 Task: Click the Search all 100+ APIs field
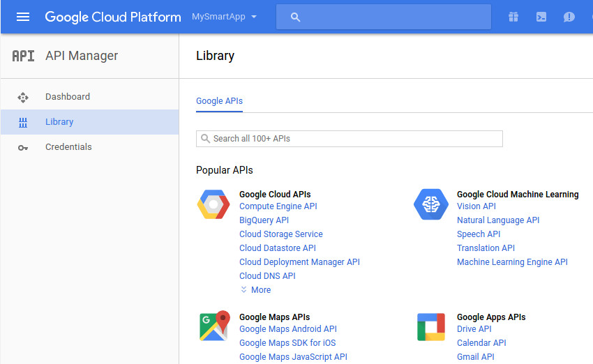(349, 139)
